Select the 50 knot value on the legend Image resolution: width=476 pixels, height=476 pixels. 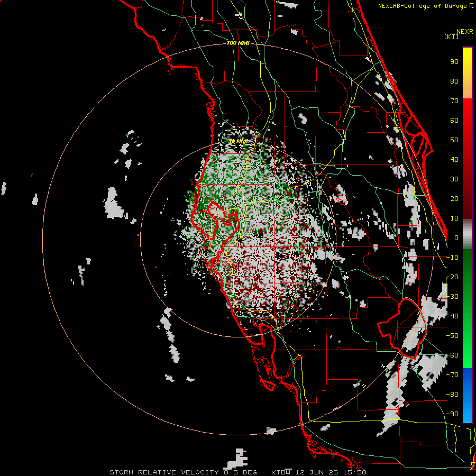tap(454, 140)
